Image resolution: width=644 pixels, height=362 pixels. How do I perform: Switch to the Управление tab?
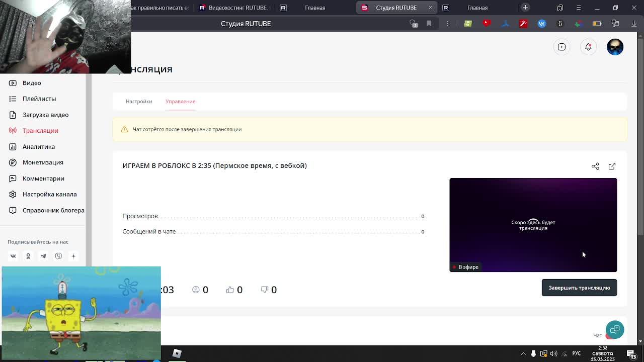(x=180, y=102)
